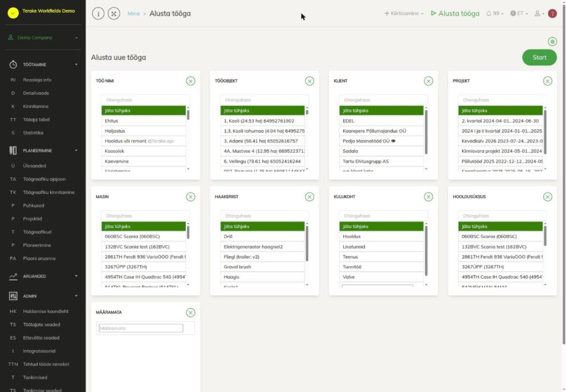Clear the PROJEKT card selection
Screen dimensions: 566x392
click(548, 81)
